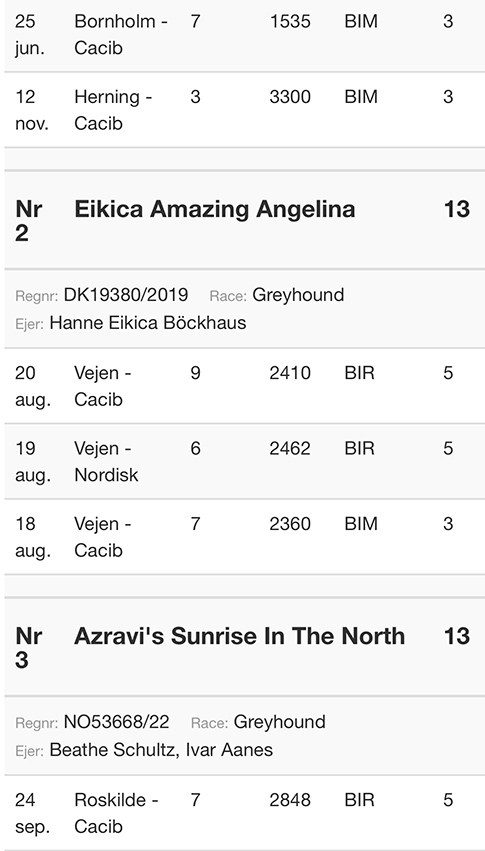Click registration number NO53668/22
The image size is (485, 851).
point(117,722)
